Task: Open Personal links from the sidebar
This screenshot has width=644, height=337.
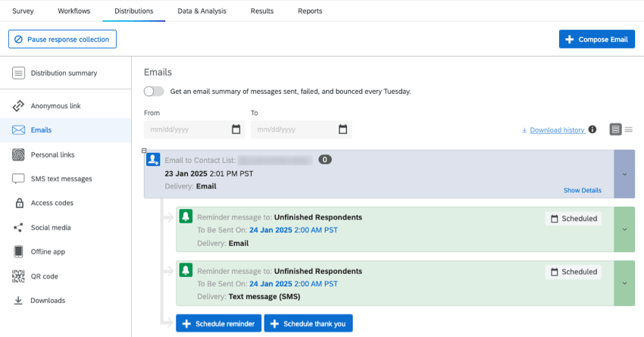Action: (x=52, y=154)
